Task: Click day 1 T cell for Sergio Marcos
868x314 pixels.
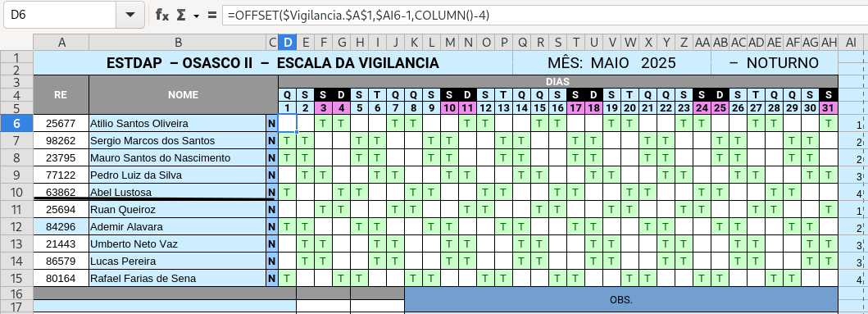Action: click(288, 141)
